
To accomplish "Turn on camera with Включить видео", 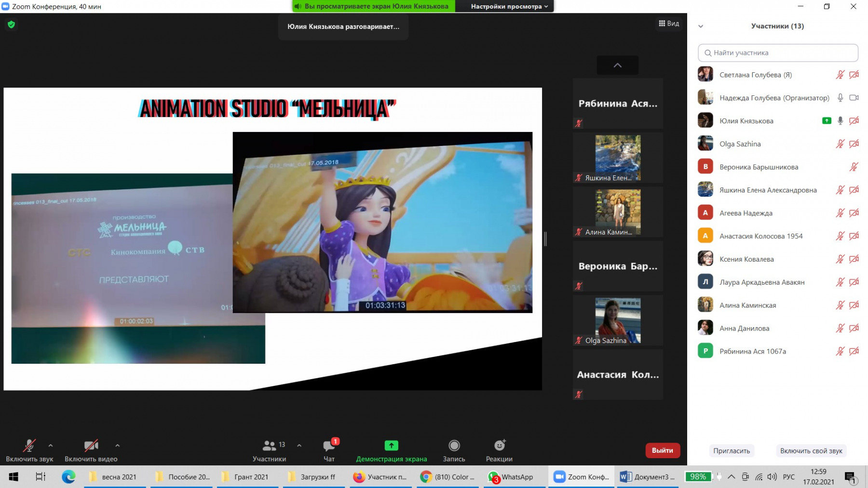I will [x=91, y=446].
